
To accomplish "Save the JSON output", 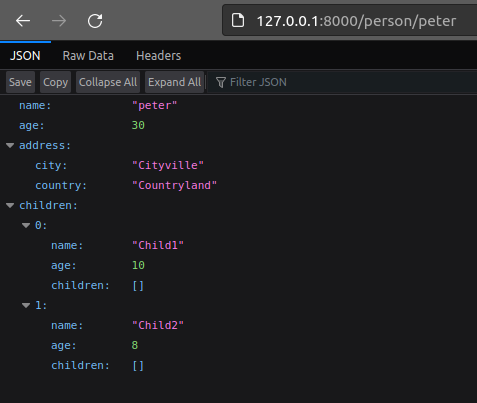I will [20, 82].
